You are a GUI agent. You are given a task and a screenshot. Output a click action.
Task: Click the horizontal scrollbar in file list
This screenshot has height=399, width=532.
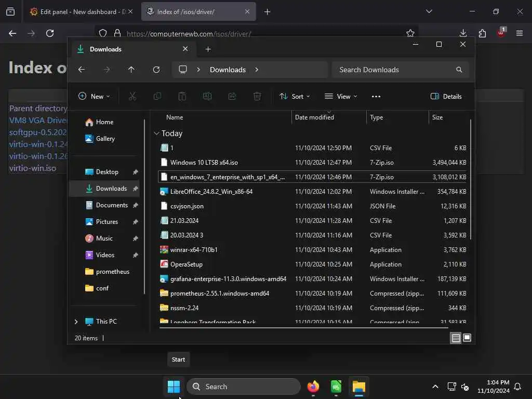(303, 328)
